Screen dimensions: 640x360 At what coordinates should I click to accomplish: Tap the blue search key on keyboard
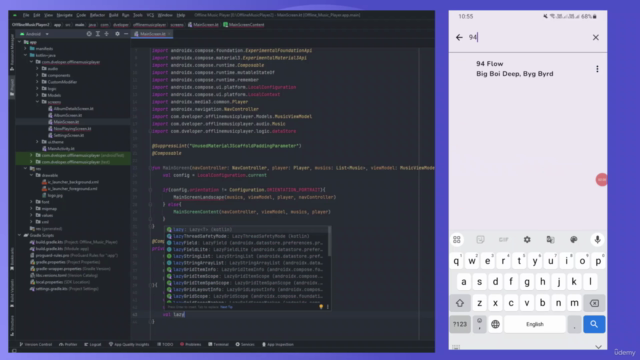(x=594, y=324)
